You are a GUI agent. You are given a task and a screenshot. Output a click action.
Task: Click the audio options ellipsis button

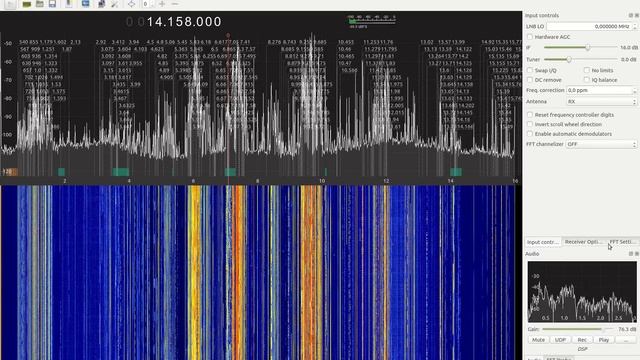coord(626,340)
